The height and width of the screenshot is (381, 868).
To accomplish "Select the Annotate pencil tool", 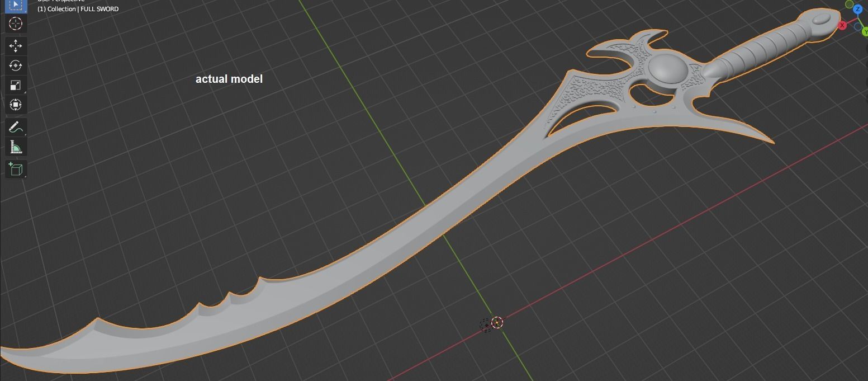I will click(15, 128).
